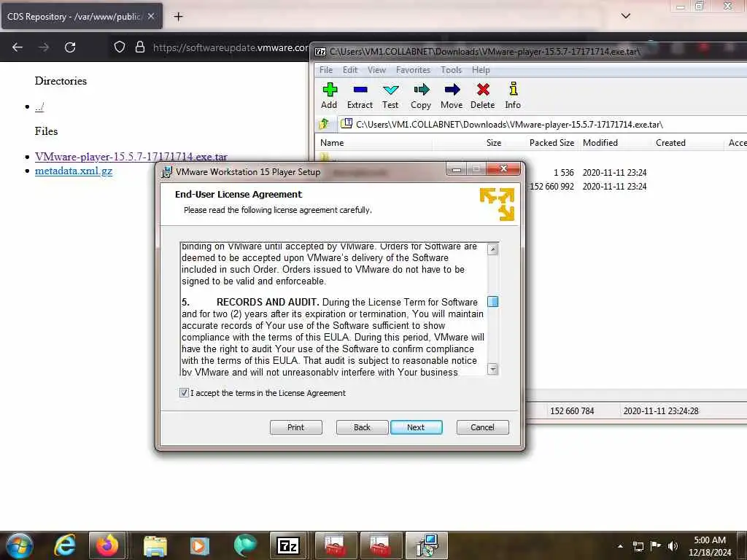Click the volume speaker tray icon
Image resolution: width=747 pixels, height=560 pixels.
click(673, 546)
